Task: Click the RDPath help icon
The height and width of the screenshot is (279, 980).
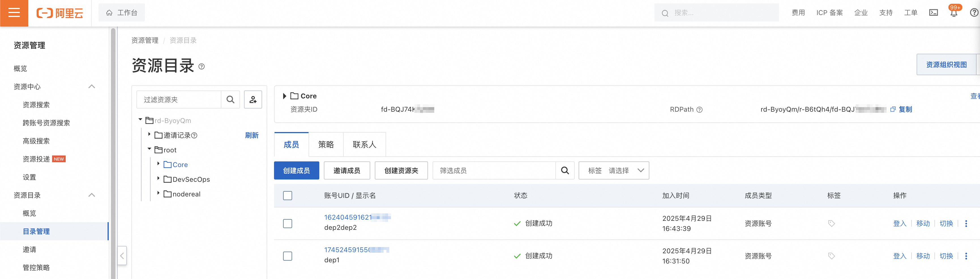Action: pyautogui.click(x=699, y=109)
